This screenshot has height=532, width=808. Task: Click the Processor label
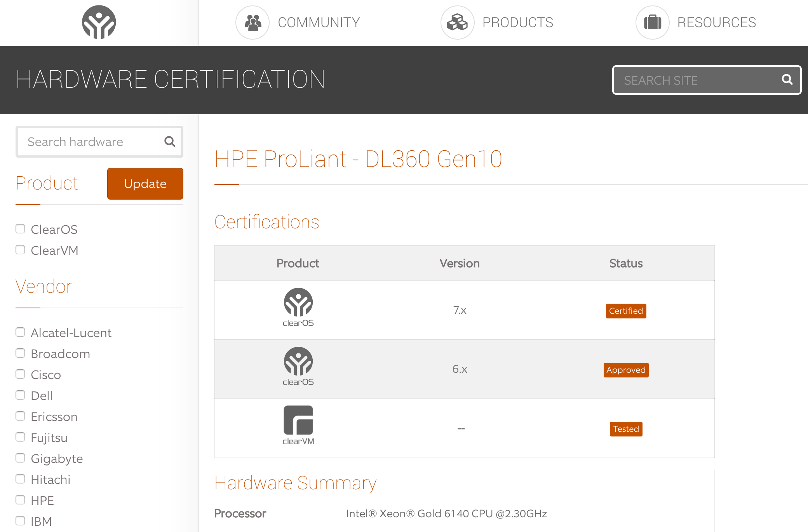240,513
